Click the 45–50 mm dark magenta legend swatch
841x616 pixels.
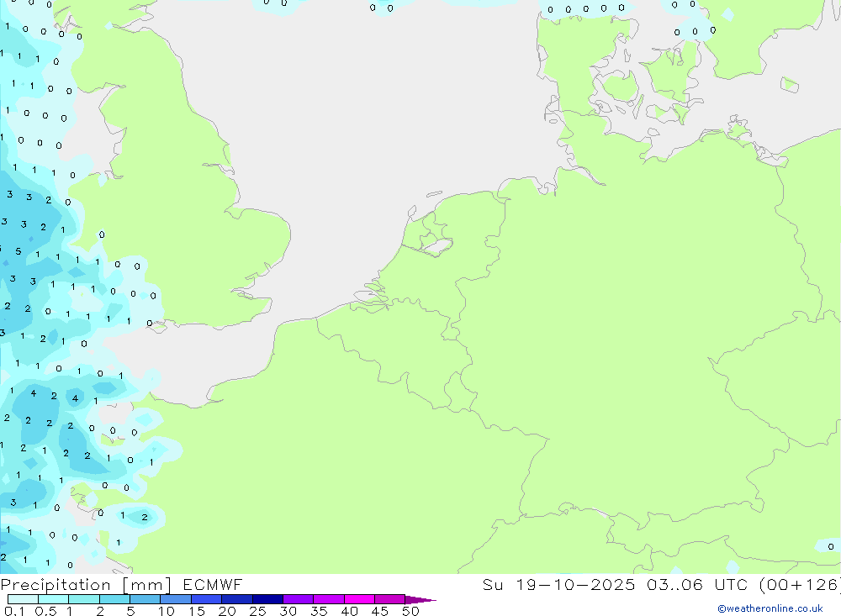[390, 599]
